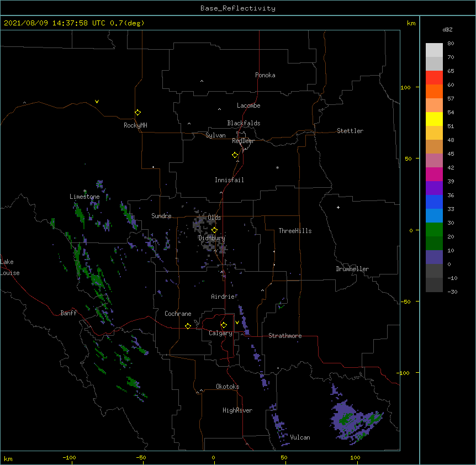Image resolution: width=476 pixels, height=465 pixels.
Task: Click the light blue legend swatch below 33
Action: coord(434,215)
